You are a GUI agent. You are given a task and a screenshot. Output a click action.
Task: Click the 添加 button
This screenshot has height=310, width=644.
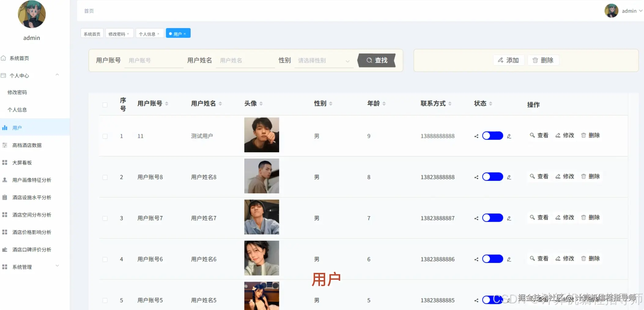(508, 60)
